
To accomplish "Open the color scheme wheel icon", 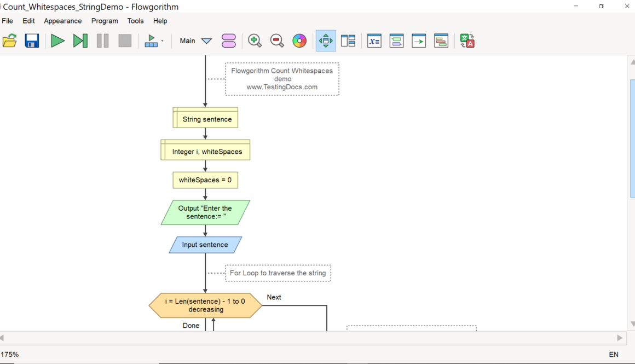I will click(x=299, y=41).
